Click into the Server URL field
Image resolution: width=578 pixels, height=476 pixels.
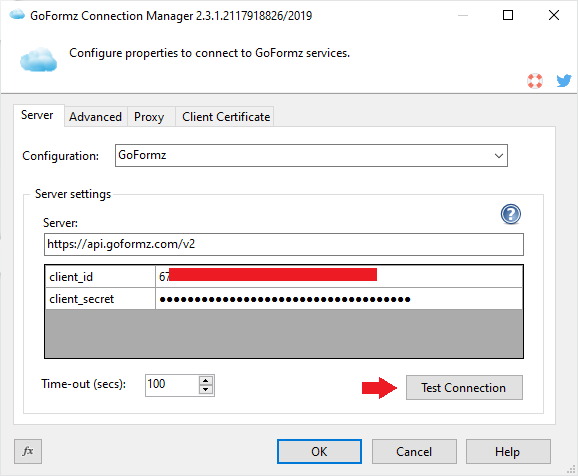[x=284, y=244]
